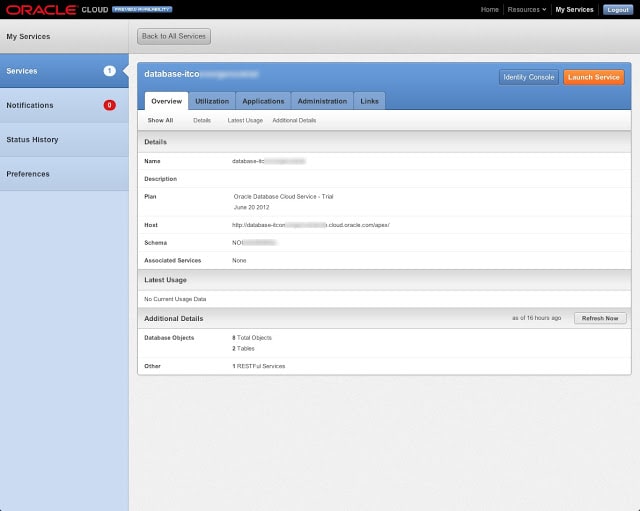Click the '1 RESTFul Services' value
Image resolution: width=640 pixels, height=511 pixels.
pyautogui.click(x=259, y=366)
